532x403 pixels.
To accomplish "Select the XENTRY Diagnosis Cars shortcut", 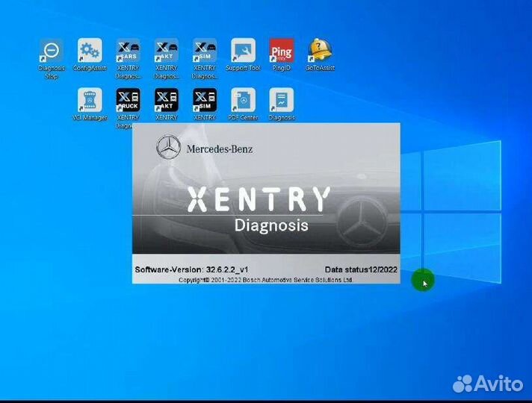I will (128, 51).
